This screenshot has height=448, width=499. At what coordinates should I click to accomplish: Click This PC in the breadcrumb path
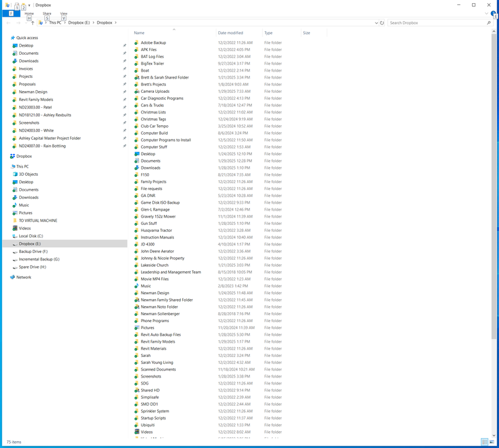[x=55, y=22]
